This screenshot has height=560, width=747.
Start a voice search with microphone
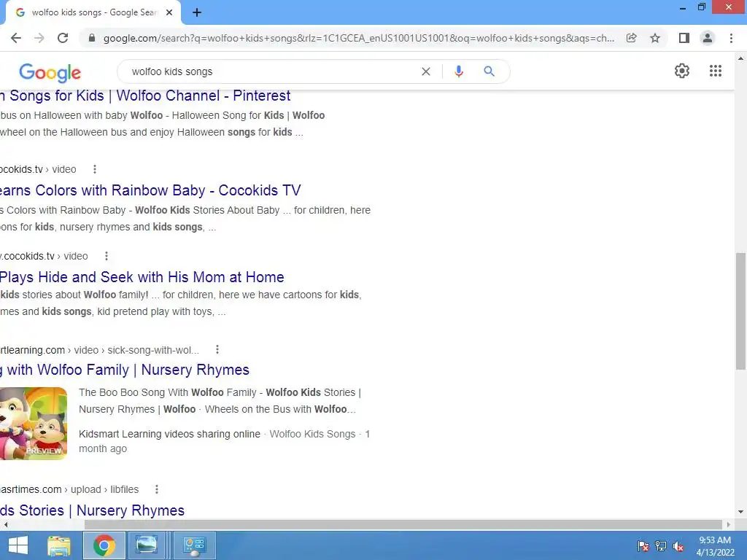click(x=458, y=71)
